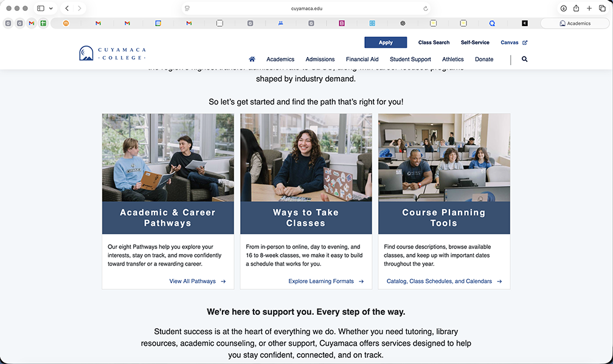Open the Share menu
Image resolution: width=613 pixels, height=364 pixels.
(576, 8)
